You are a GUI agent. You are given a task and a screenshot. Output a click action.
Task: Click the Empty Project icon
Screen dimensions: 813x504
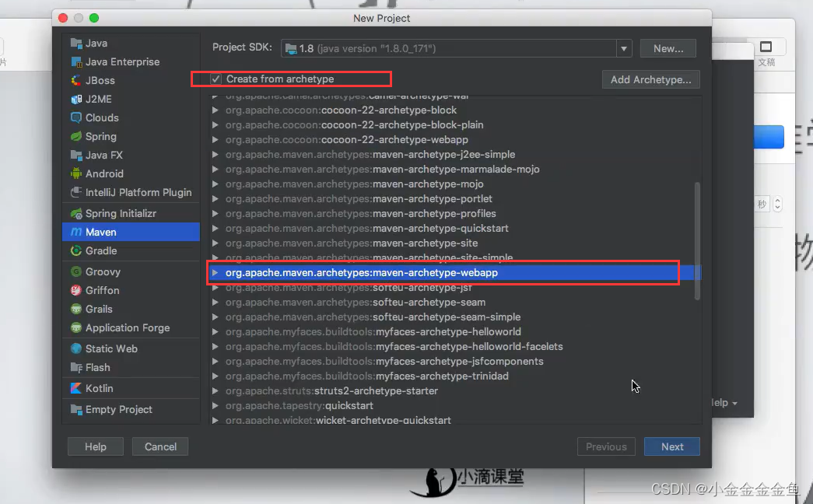click(76, 410)
